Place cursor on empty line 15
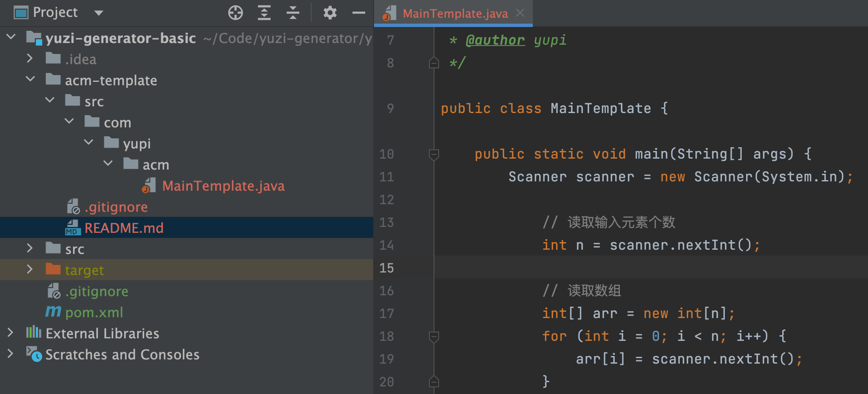This screenshot has width=868, height=394. [x=650, y=267]
